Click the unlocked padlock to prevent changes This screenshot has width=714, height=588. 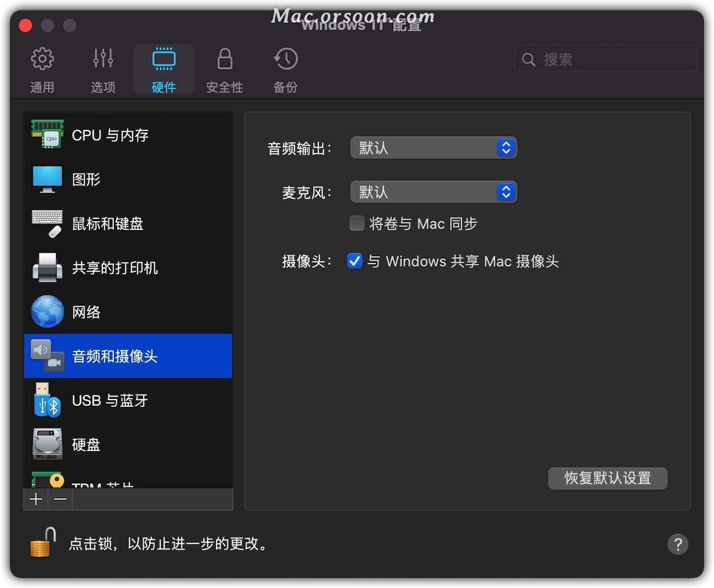click(x=44, y=542)
